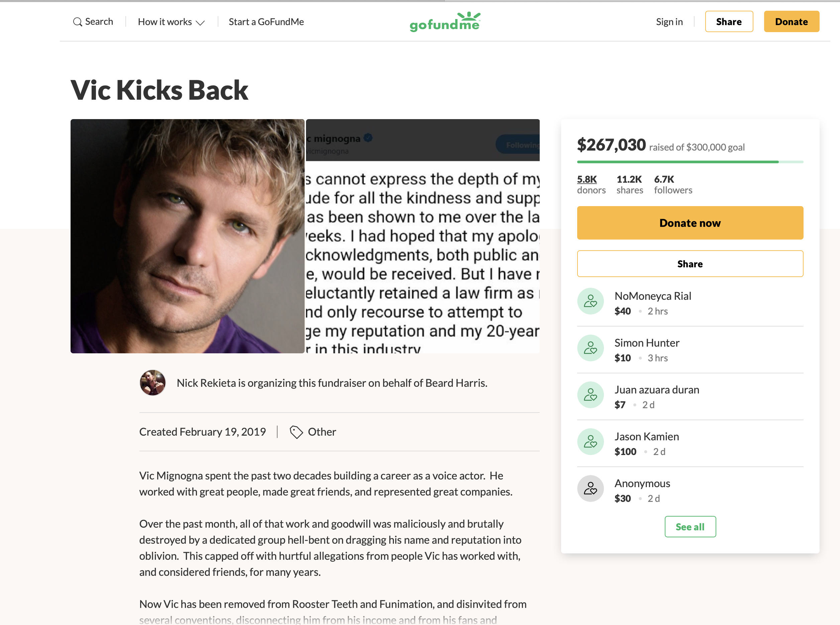Click the How it works chevron arrow
Screen dimensions: 840x625
click(x=200, y=23)
